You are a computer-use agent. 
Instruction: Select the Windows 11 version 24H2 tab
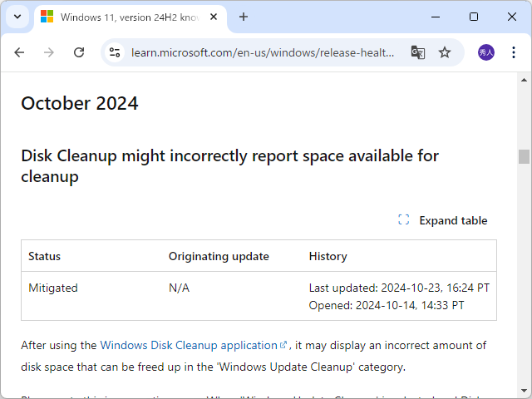click(125, 17)
